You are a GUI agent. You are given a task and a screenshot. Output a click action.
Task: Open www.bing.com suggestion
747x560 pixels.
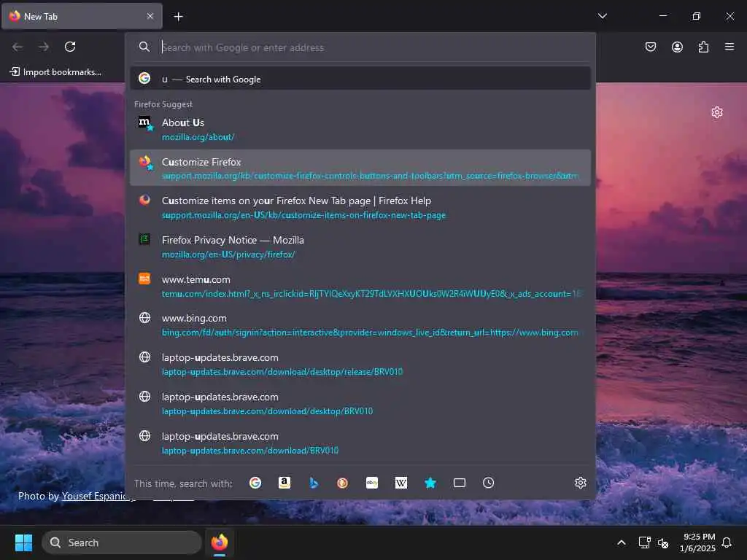360,325
